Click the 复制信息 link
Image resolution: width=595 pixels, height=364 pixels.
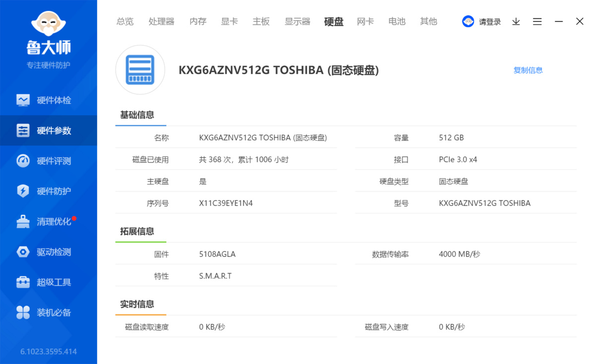click(x=528, y=70)
